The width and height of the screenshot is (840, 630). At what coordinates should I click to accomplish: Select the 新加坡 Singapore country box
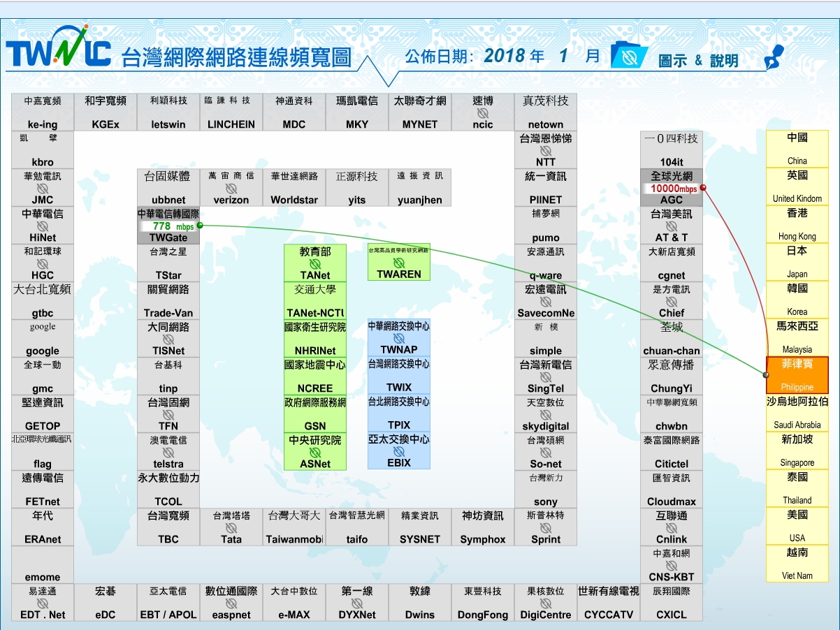[x=797, y=450]
